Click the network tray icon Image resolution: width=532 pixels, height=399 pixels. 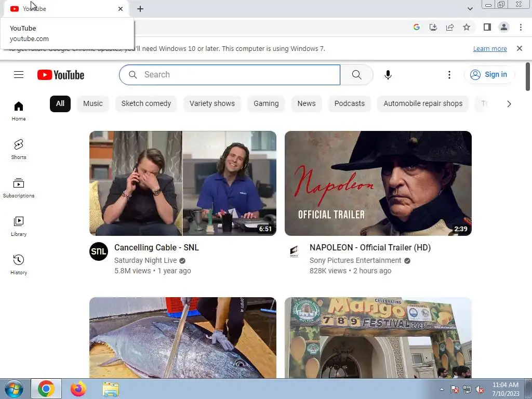tap(467, 390)
